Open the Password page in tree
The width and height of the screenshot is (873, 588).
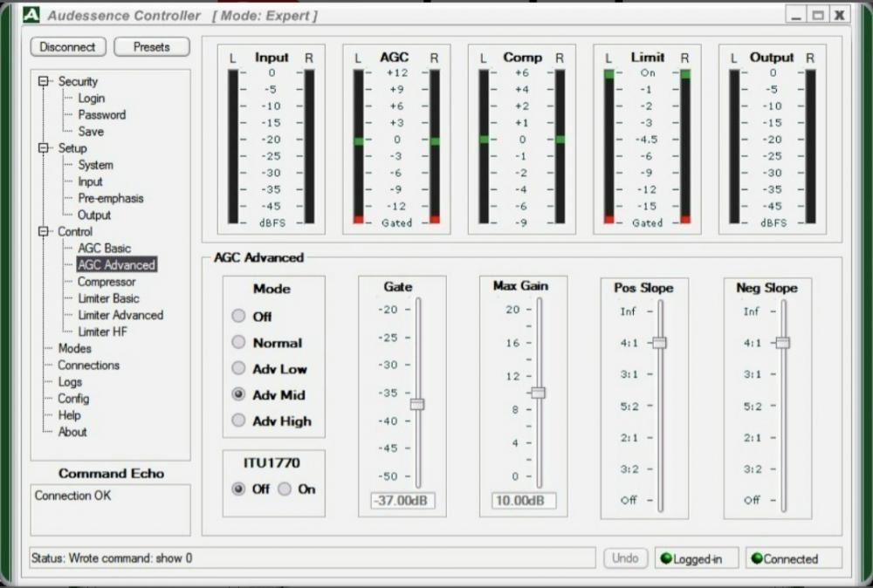click(102, 114)
